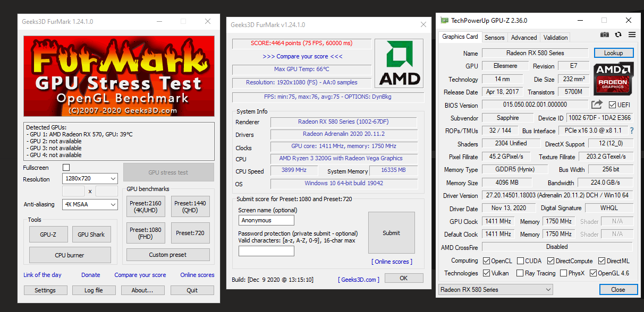Screen dimensions: 644x312
Task: Run the Preset:1440 (QHD) benchmark
Action: click(x=190, y=206)
